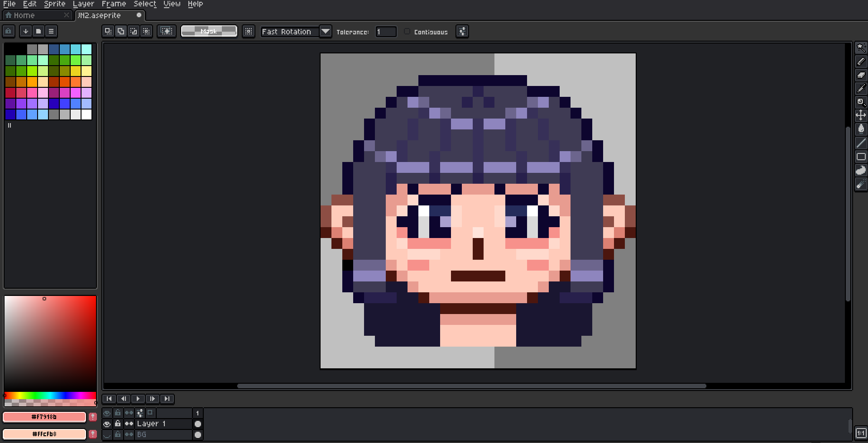Enable the Contiguous checkbox
The width and height of the screenshot is (868, 443).
click(x=407, y=32)
